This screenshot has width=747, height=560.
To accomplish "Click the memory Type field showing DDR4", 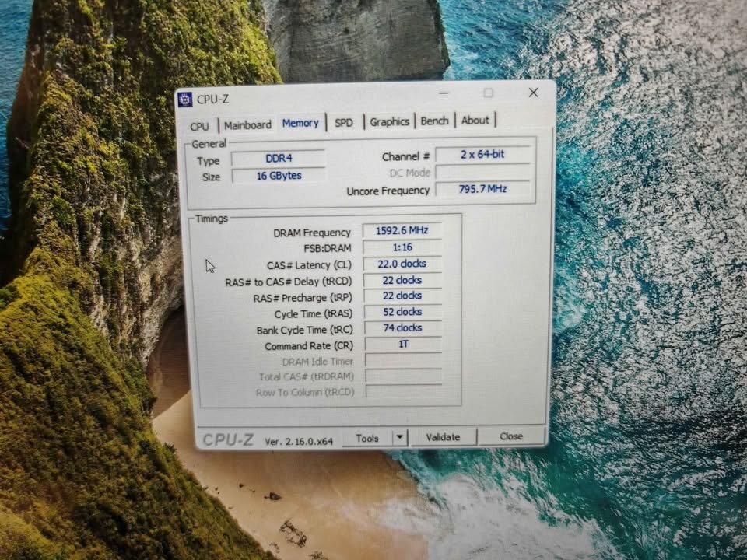I will (279, 158).
